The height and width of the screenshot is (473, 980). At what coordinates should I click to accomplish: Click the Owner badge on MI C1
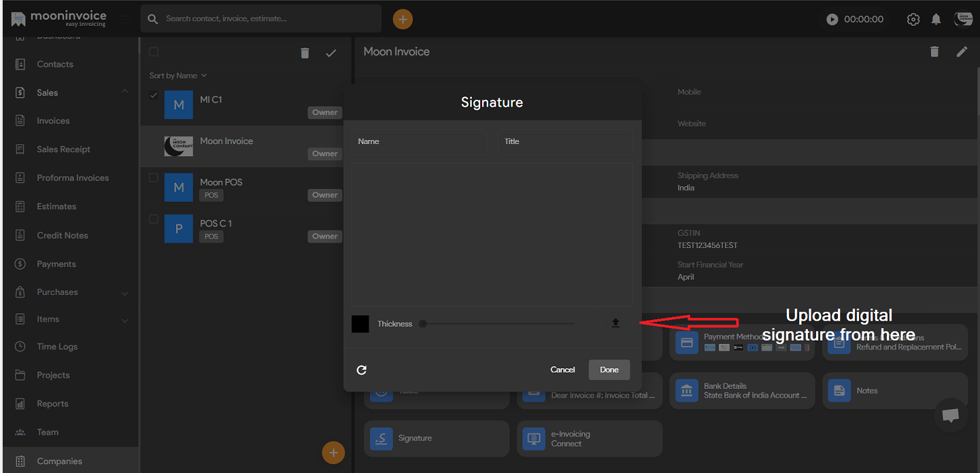click(325, 112)
